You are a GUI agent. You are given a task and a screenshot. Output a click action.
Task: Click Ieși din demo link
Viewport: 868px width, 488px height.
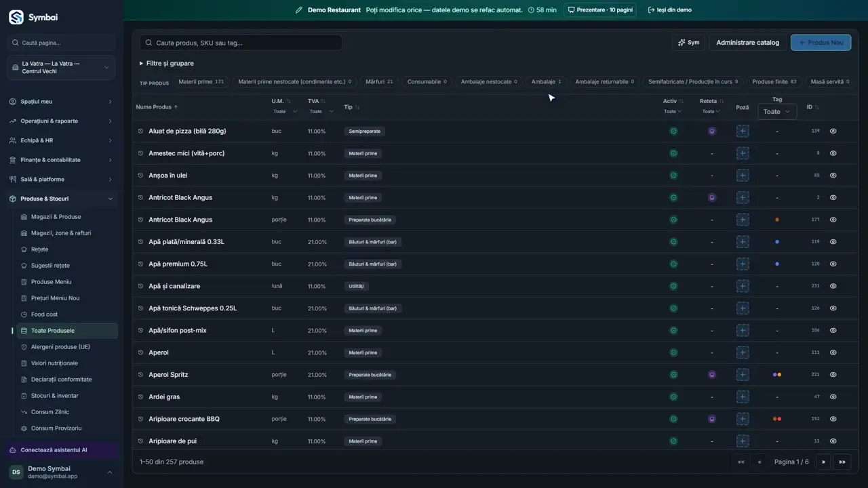pyautogui.click(x=669, y=10)
